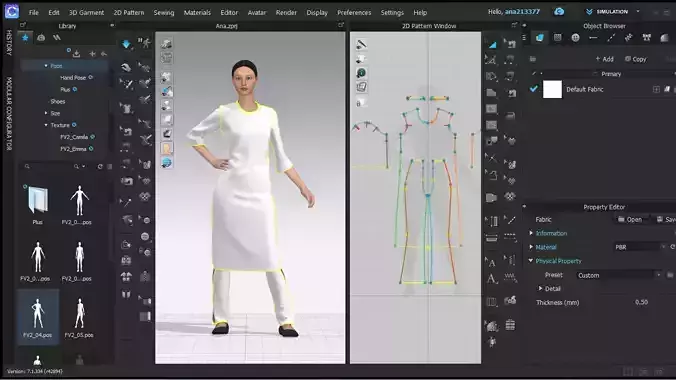Open the File menu
This screenshot has width=676, height=380.
click(34, 13)
